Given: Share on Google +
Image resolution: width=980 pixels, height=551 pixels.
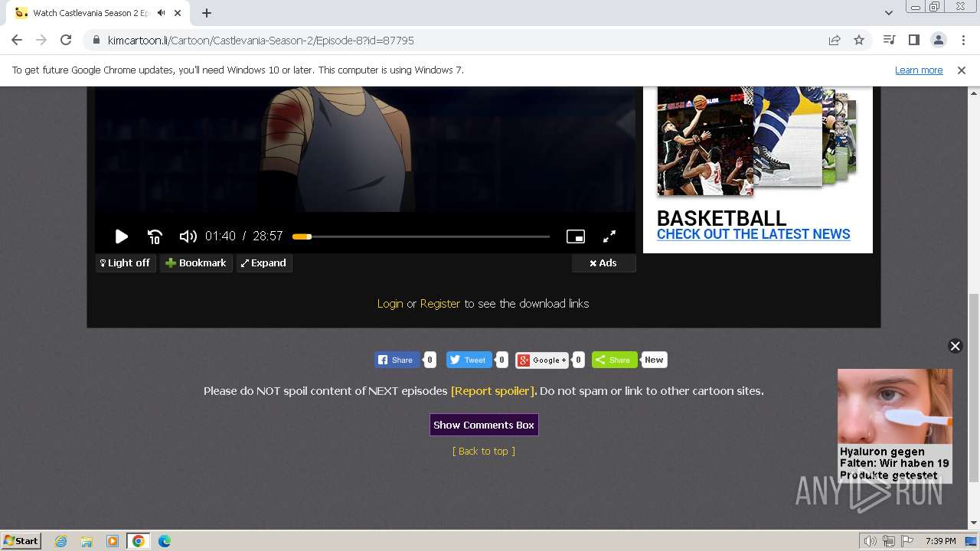Looking at the screenshot, I should (x=542, y=360).
